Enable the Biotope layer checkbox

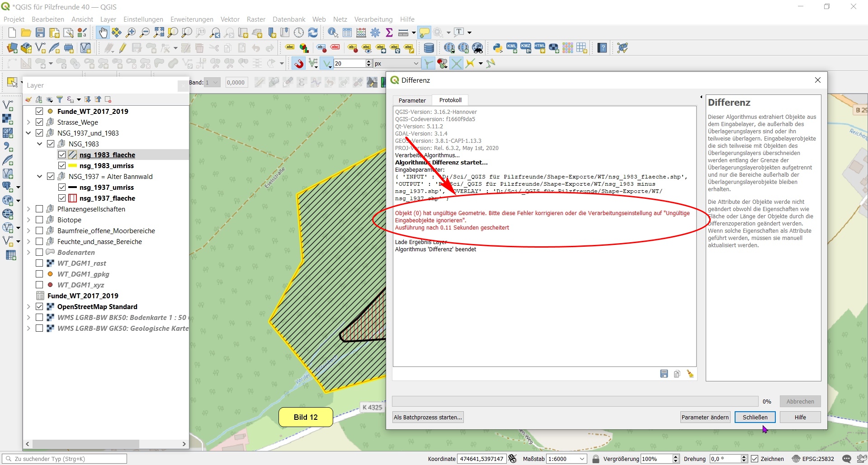tap(39, 220)
